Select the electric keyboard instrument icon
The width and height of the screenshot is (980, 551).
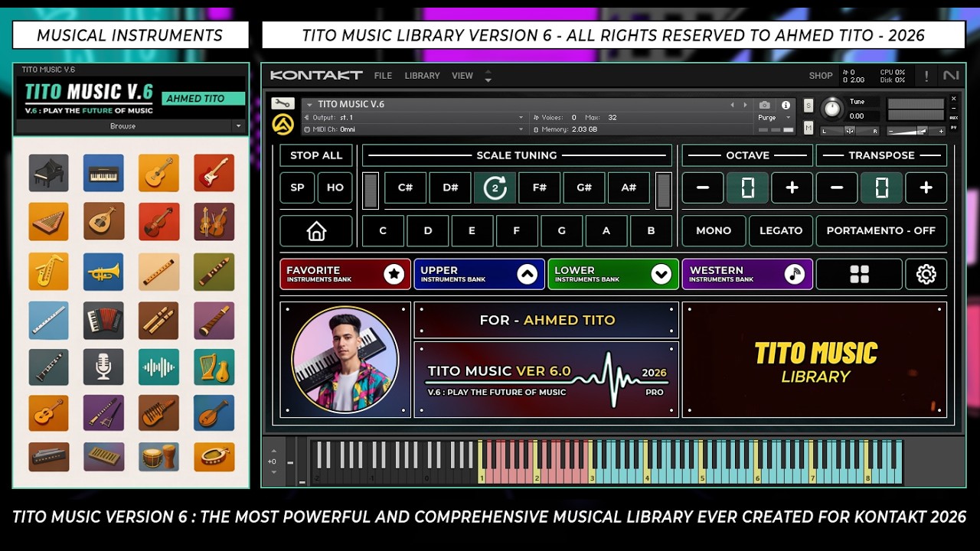click(x=103, y=173)
